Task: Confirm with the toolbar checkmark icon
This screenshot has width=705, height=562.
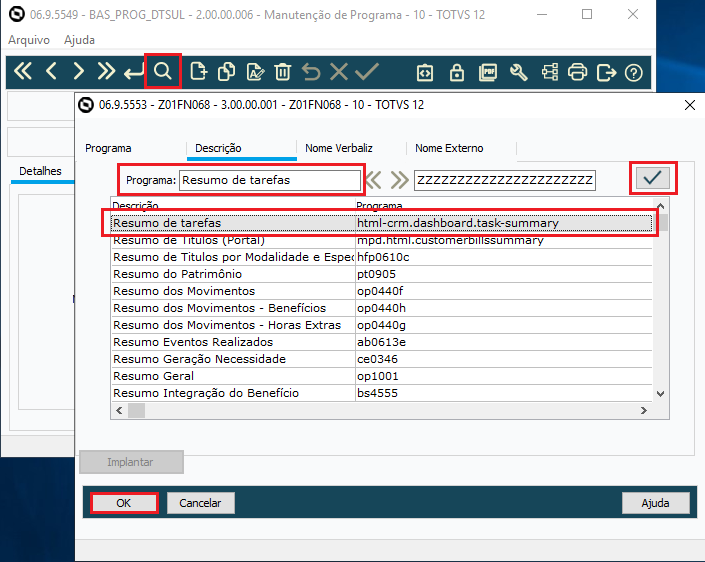Action: (367, 71)
